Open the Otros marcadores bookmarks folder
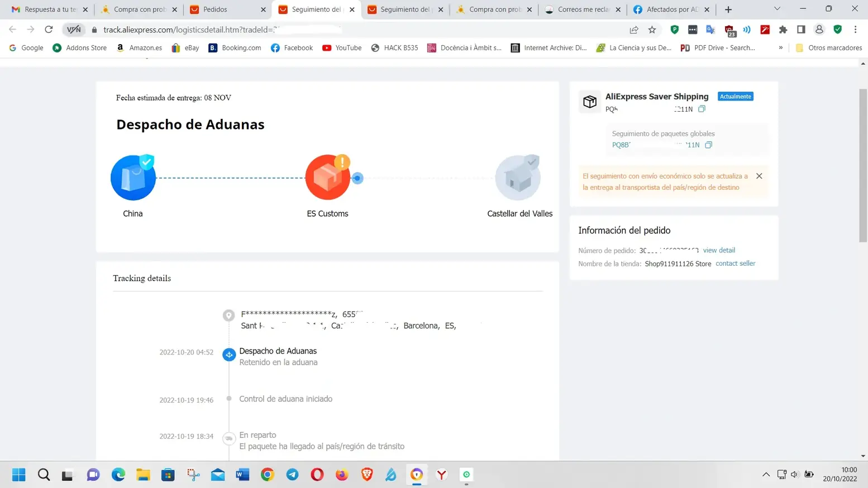This screenshot has width=868, height=488. [828, 48]
